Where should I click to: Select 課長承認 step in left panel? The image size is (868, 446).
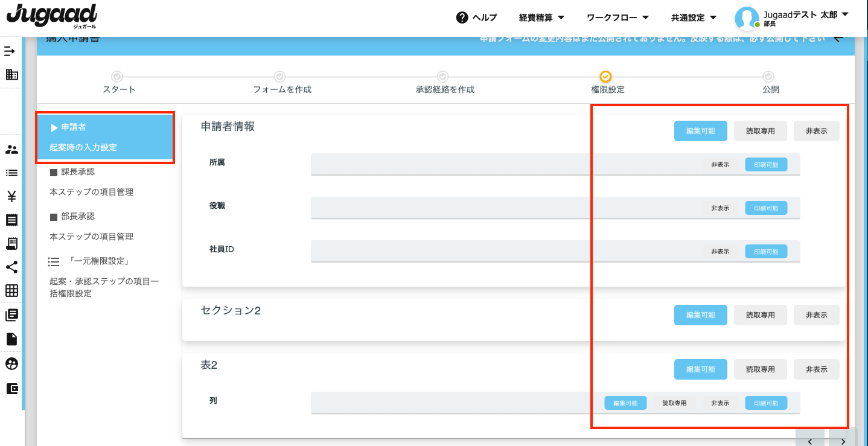[x=78, y=172]
